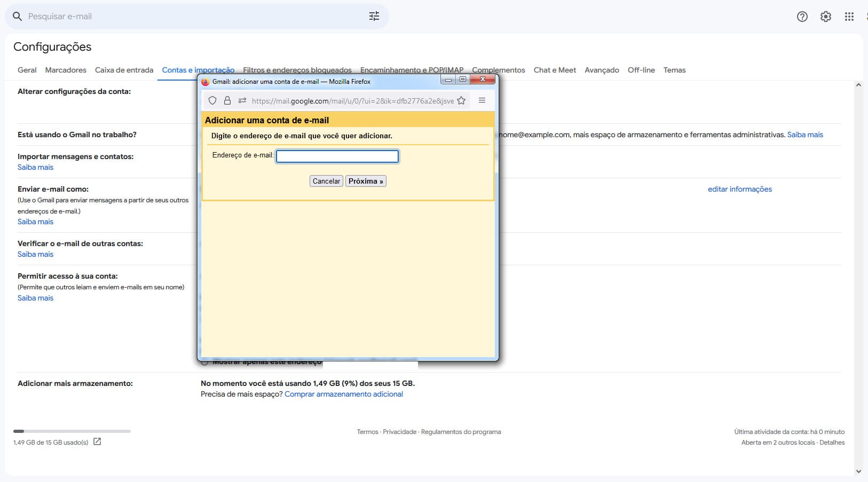Click the Comprar armazenamento adicional link
The image size is (868, 482).
[344, 394]
